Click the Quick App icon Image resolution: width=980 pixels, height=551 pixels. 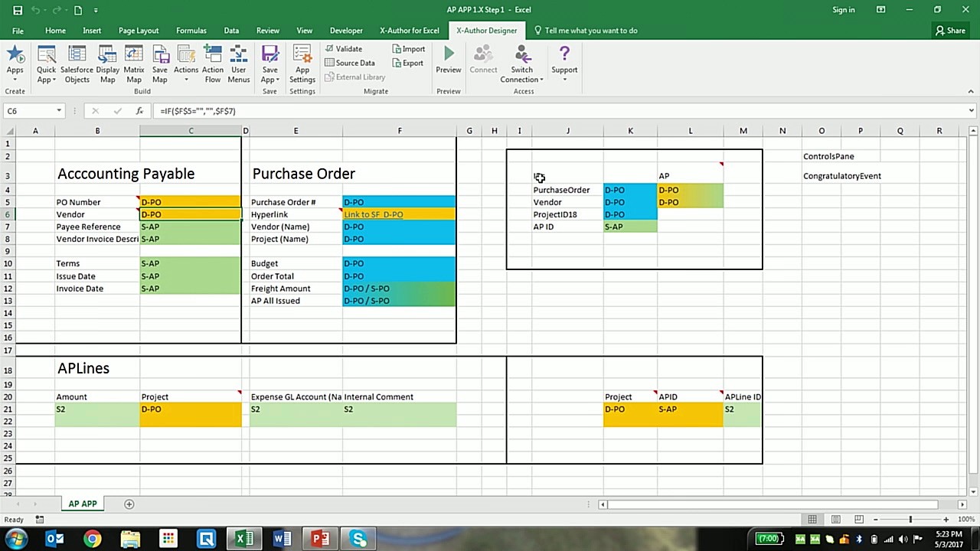tap(46, 56)
